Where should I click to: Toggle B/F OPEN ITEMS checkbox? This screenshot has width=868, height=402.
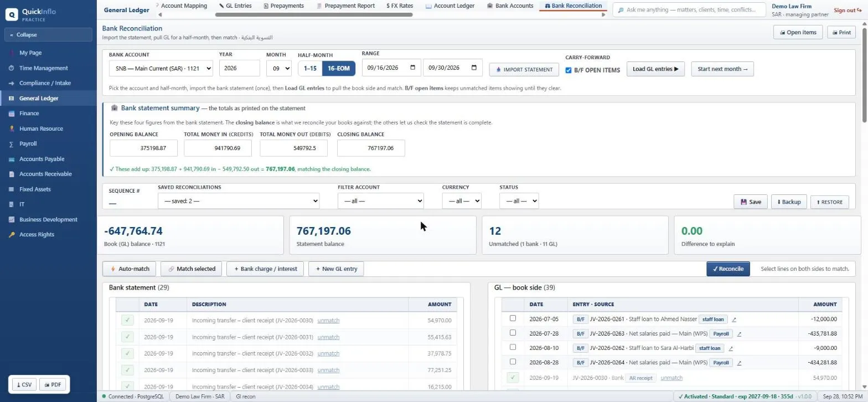pos(569,70)
